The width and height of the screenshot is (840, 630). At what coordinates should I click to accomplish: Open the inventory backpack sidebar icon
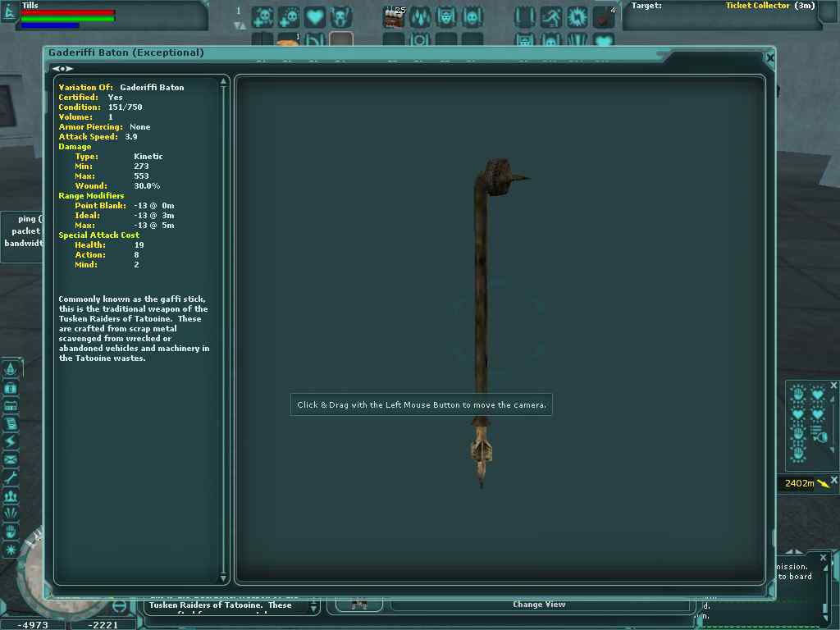click(x=11, y=387)
